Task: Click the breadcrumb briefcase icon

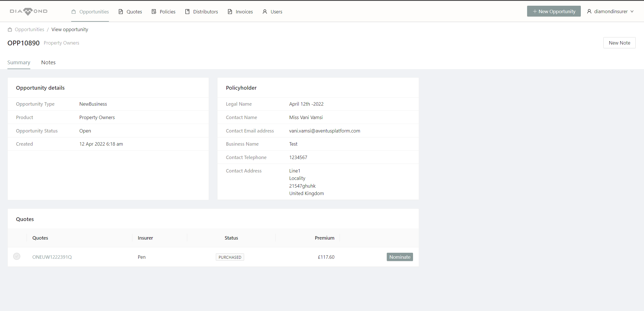Action: tap(10, 29)
